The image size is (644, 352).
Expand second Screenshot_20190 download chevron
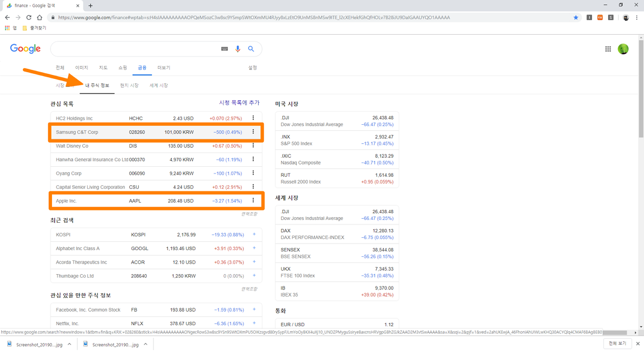coord(146,345)
